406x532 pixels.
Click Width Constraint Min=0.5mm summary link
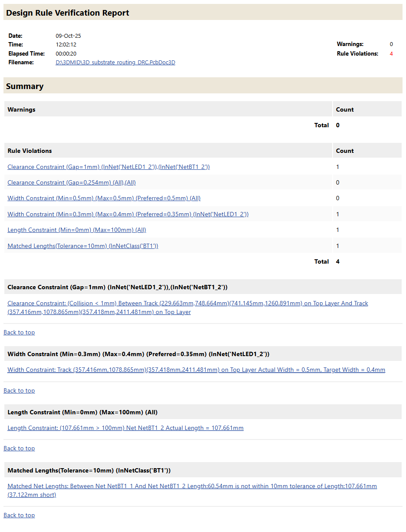[x=104, y=198]
